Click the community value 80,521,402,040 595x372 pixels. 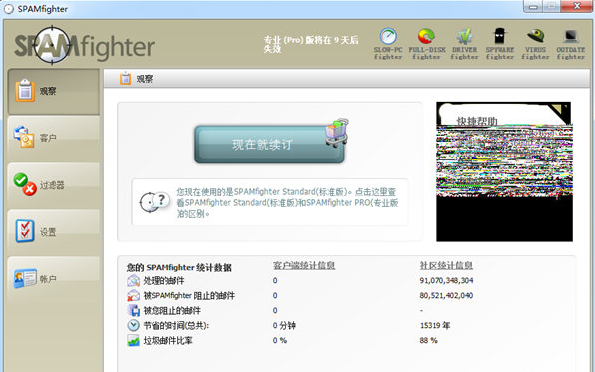click(x=446, y=295)
